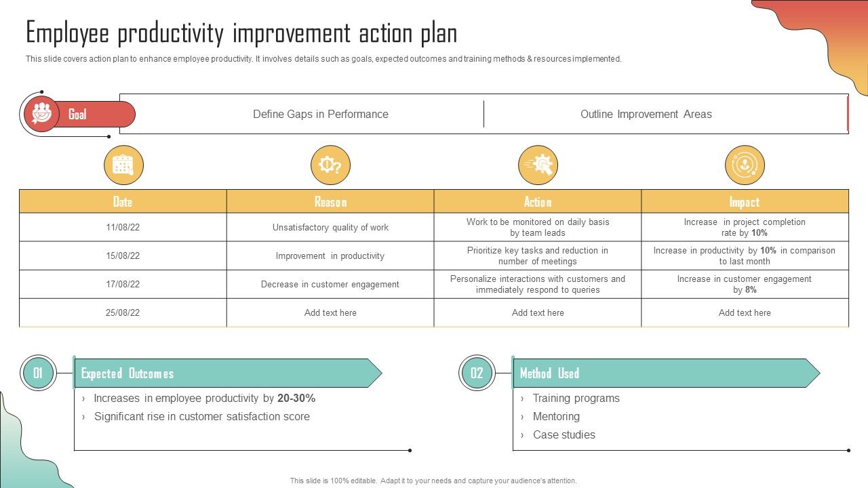
Task: Click the Impact column header
Action: pos(745,202)
